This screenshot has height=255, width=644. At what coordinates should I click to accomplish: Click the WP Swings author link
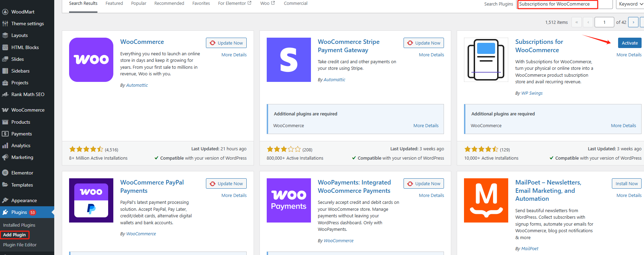[532, 93]
